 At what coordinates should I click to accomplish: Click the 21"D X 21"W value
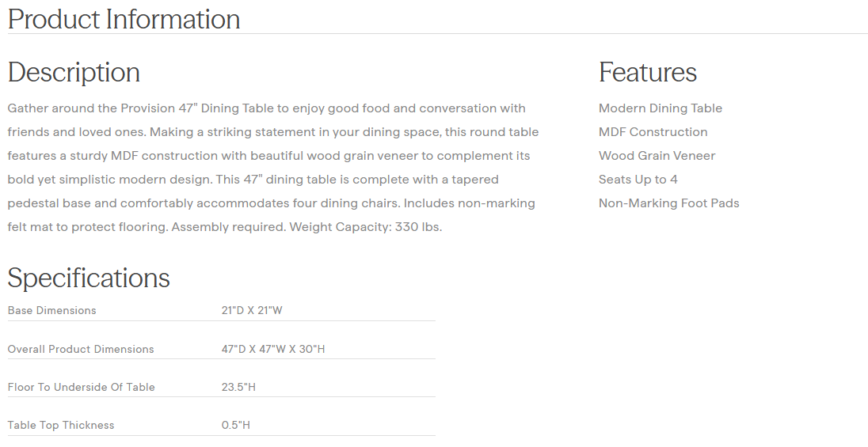click(x=251, y=311)
